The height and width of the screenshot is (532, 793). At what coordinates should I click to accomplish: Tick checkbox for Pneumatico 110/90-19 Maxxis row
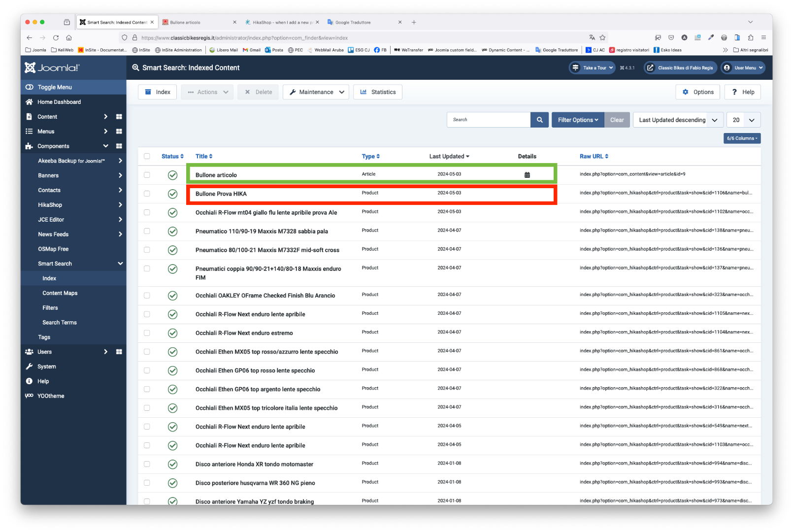[x=147, y=231]
